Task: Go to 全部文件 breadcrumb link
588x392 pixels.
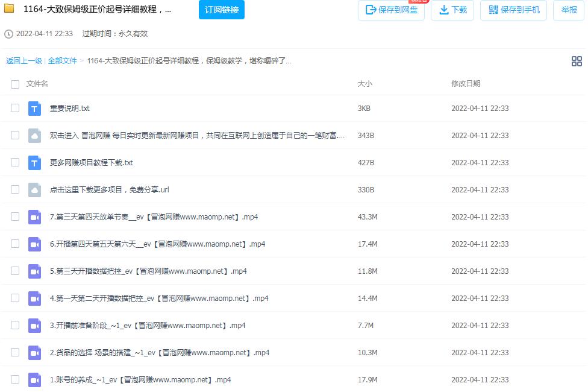Action: (x=63, y=61)
